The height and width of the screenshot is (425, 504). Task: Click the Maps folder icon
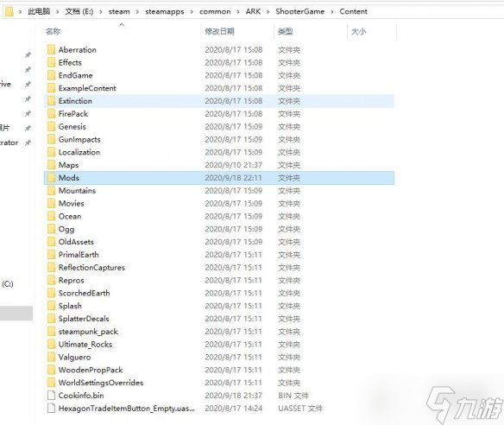51,165
